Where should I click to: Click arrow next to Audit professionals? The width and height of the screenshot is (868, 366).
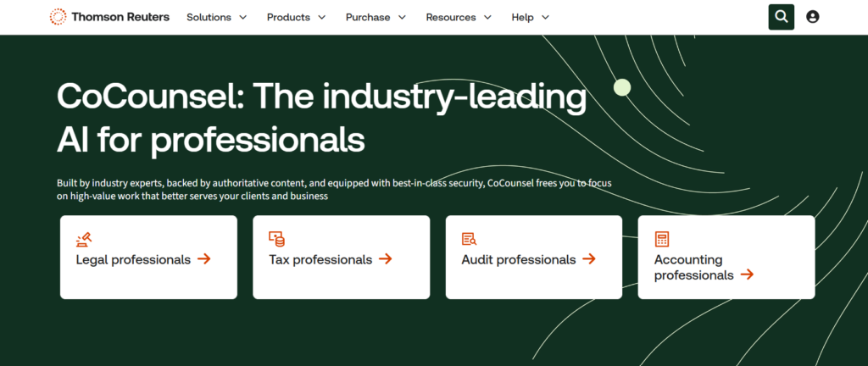pos(589,258)
